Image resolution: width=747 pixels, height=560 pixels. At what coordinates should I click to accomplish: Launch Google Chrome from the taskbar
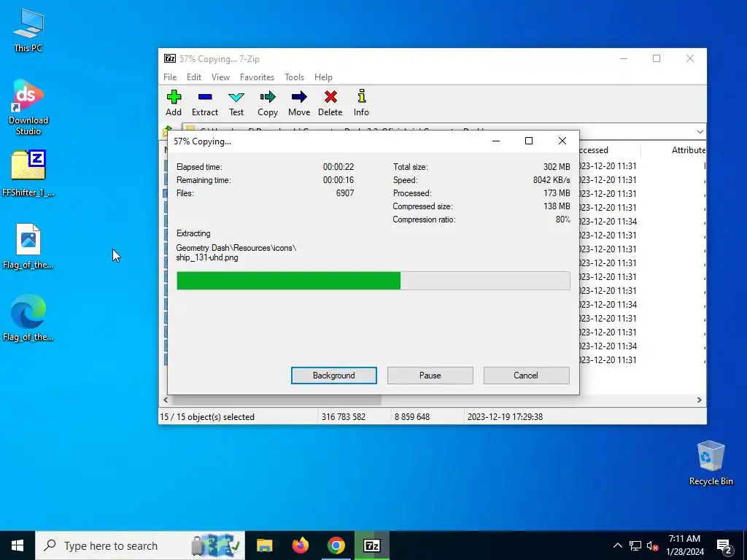(x=336, y=545)
